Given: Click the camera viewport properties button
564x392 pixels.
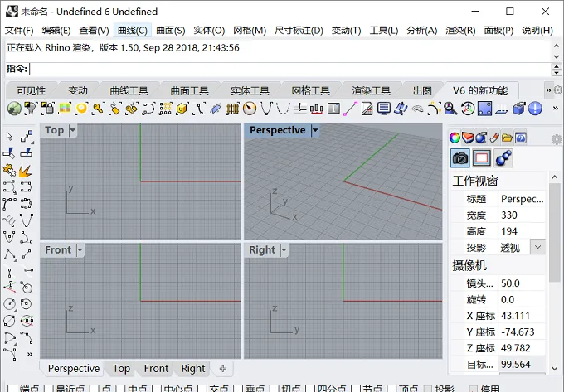Looking at the screenshot, I should tap(460, 158).
